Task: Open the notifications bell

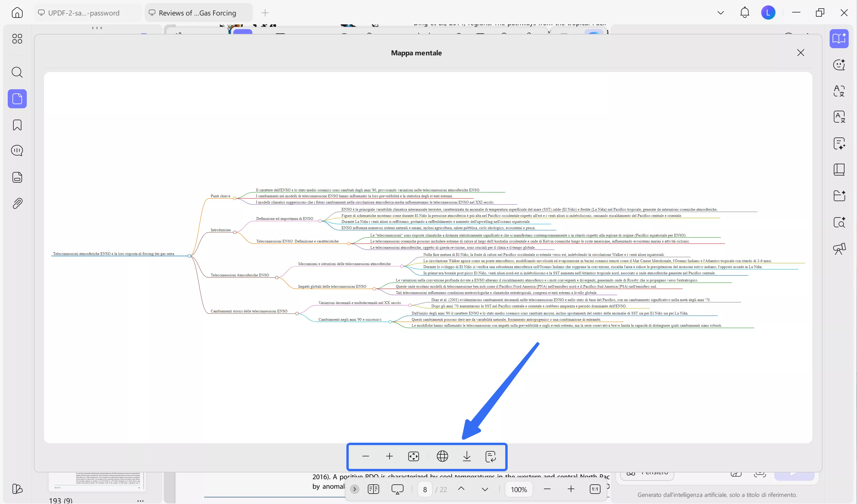Action: tap(745, 12)
